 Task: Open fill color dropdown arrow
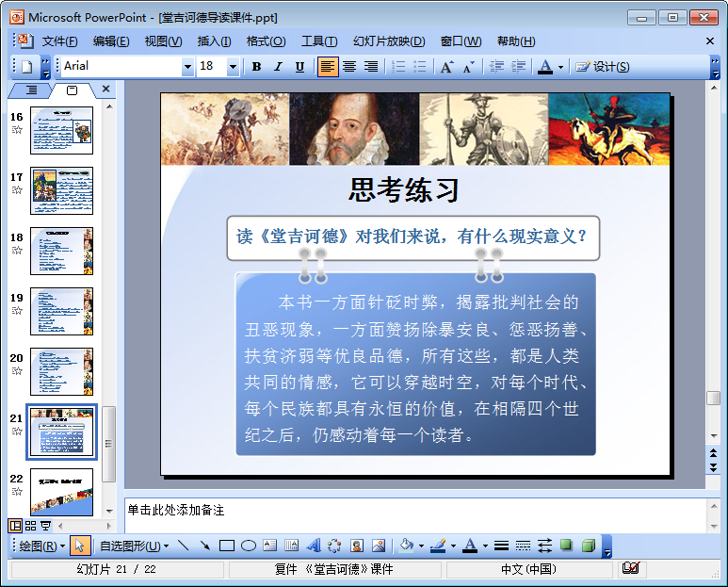tap(421, 546)
